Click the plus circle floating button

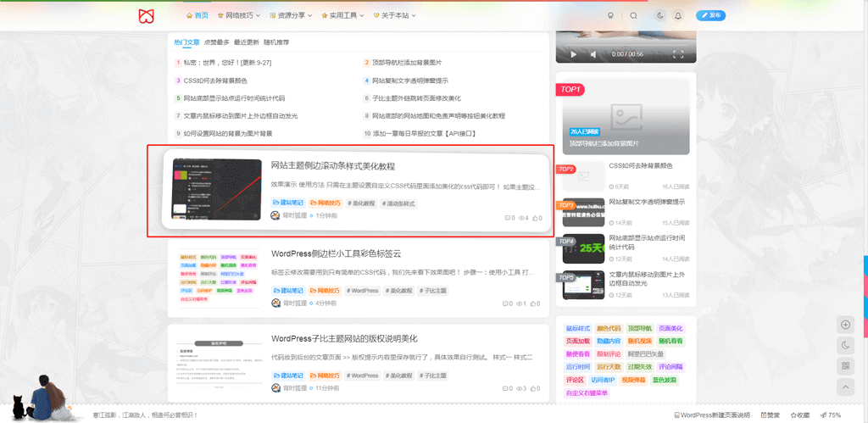coord(845,324)
